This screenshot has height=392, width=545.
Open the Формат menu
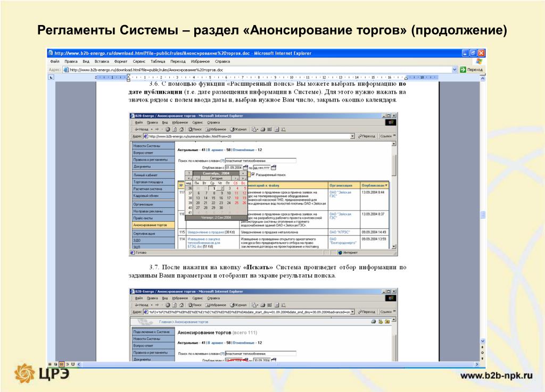tap(121, 62)
